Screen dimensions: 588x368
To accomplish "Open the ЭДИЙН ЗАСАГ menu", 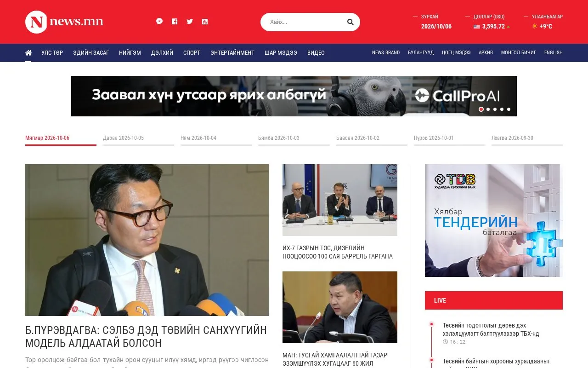I will 91,53.
